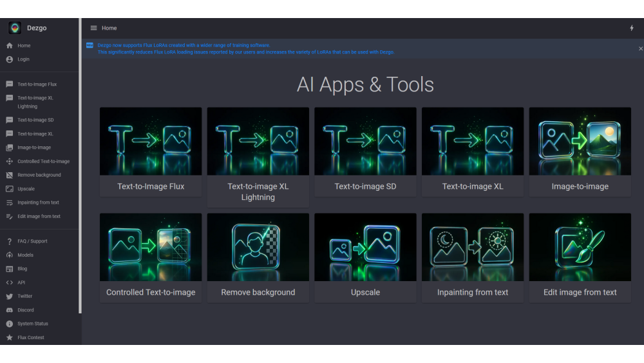The height and width of the screenshot is (363, 644).
Task: Go to FAQ / Support page
Action: [32, 241]
